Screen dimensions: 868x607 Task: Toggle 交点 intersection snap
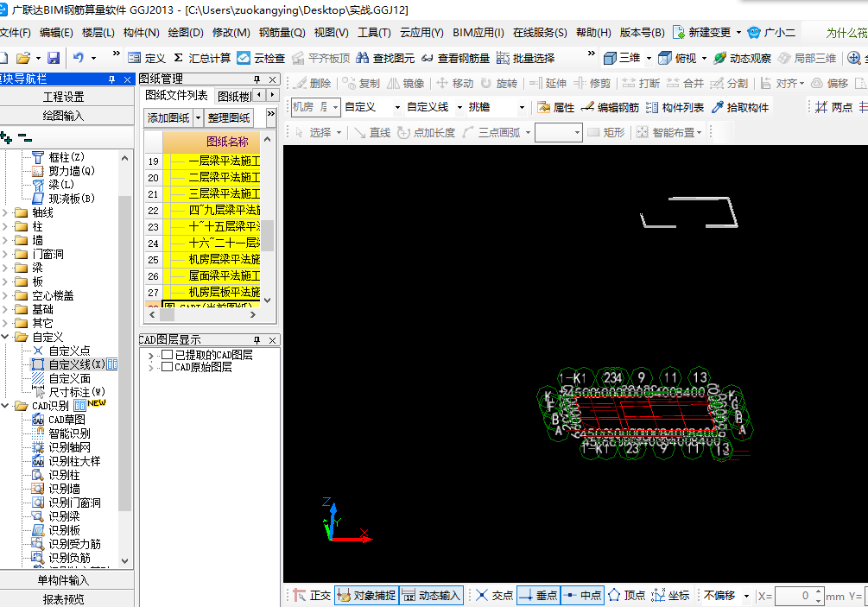494,596
